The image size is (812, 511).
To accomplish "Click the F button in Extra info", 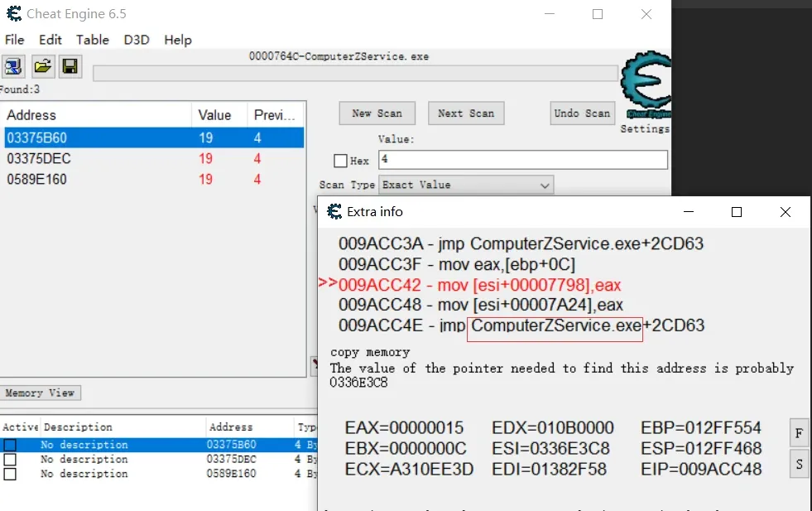I will [x=799, y=433].
